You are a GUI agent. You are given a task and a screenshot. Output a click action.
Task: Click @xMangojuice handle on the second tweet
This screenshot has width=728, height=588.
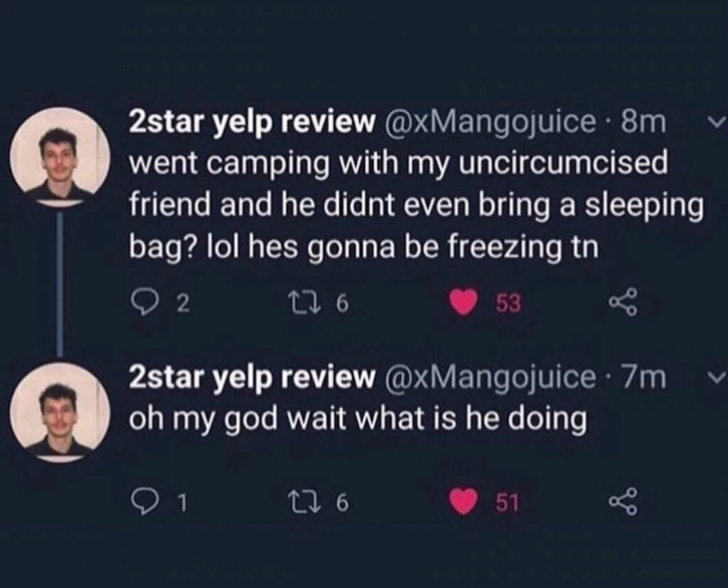pyautogui.click(x=489, y=378)
